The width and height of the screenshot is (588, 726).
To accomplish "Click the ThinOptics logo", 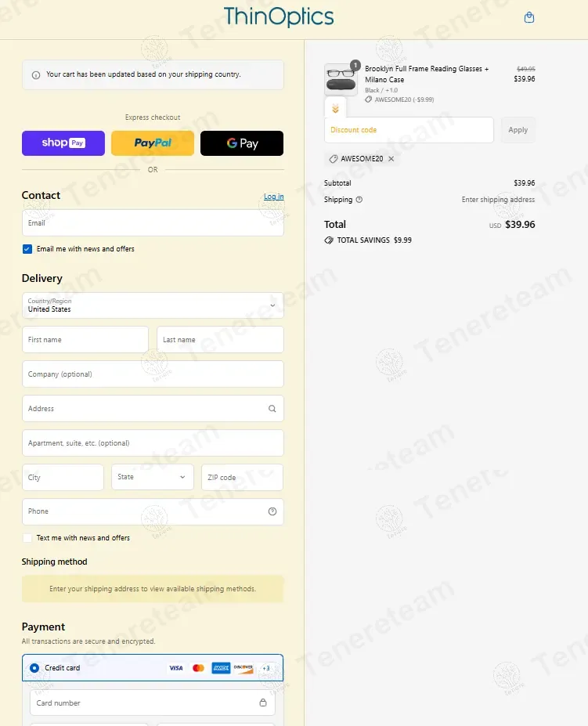I will click(x=279, y=16).
